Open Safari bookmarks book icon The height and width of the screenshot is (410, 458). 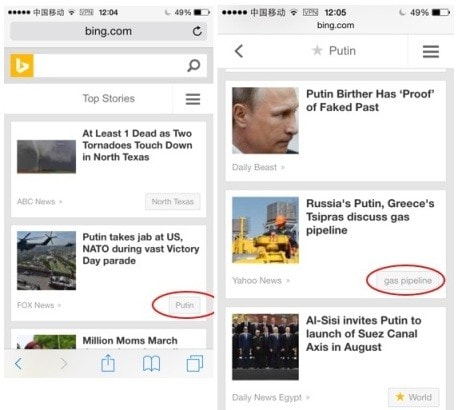pyautogui.click(x=151, y=364)
